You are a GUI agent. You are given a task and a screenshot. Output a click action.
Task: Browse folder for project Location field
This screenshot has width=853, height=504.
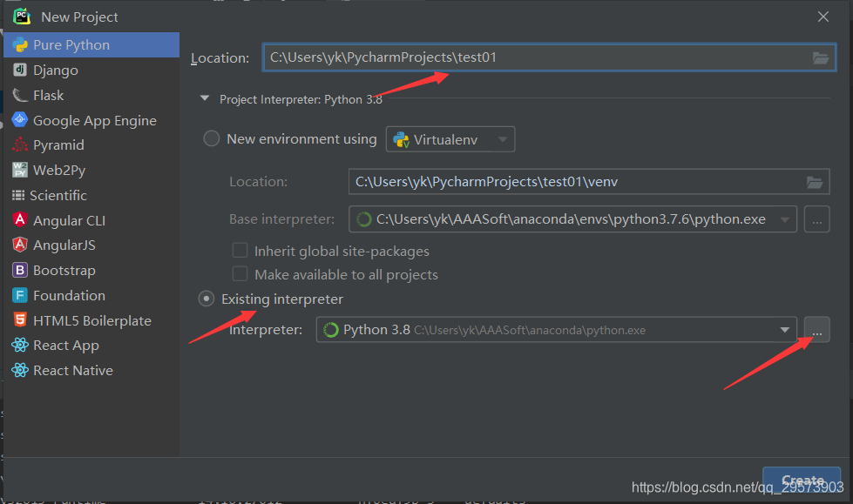[821, 57]
